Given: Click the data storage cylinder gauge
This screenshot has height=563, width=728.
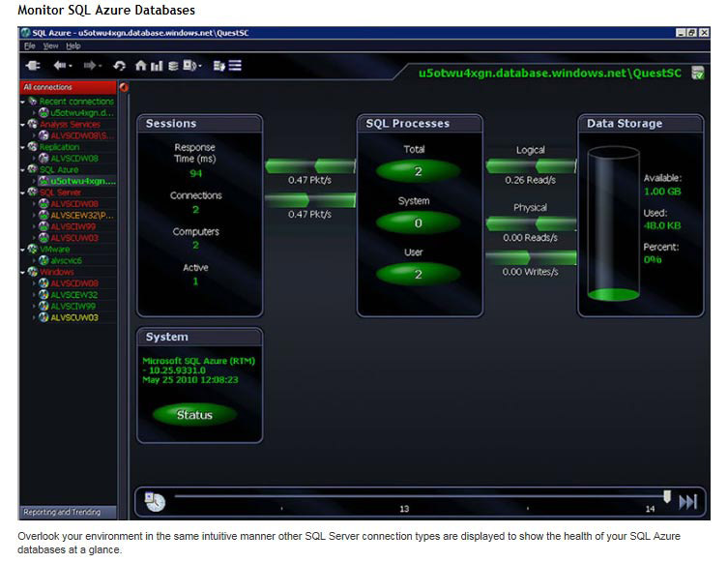Looking at the screenshot, I should (x=613, y=223).
